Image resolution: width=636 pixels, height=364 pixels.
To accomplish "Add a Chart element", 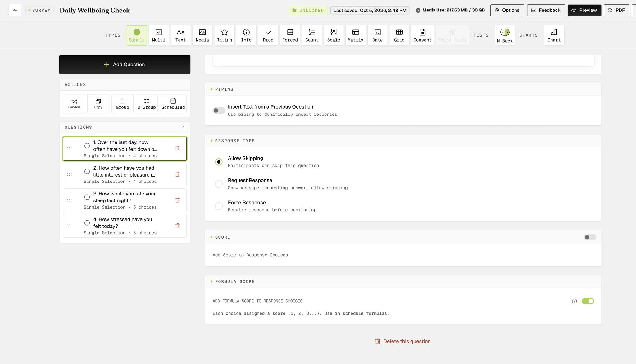I will click(554, 35).
